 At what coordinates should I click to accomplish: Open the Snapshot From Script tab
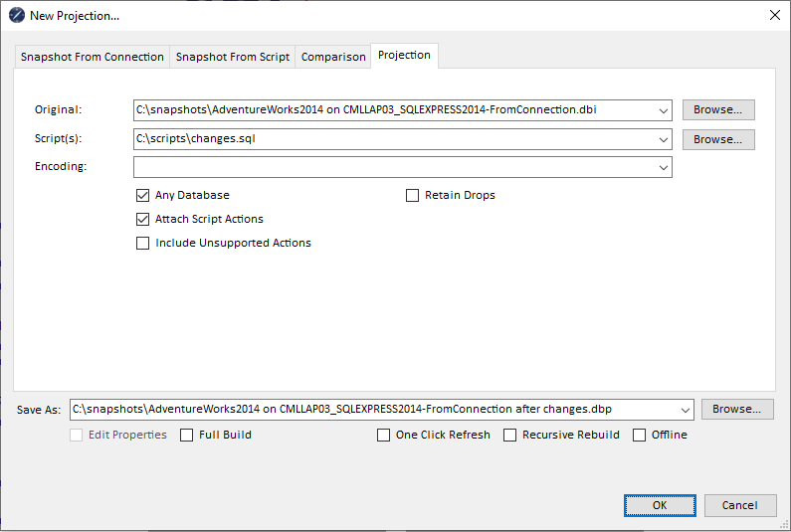[x=233, y=57]
